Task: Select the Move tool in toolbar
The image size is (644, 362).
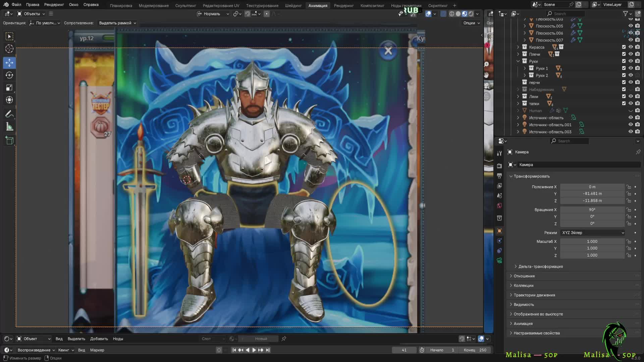Action: 9,62
